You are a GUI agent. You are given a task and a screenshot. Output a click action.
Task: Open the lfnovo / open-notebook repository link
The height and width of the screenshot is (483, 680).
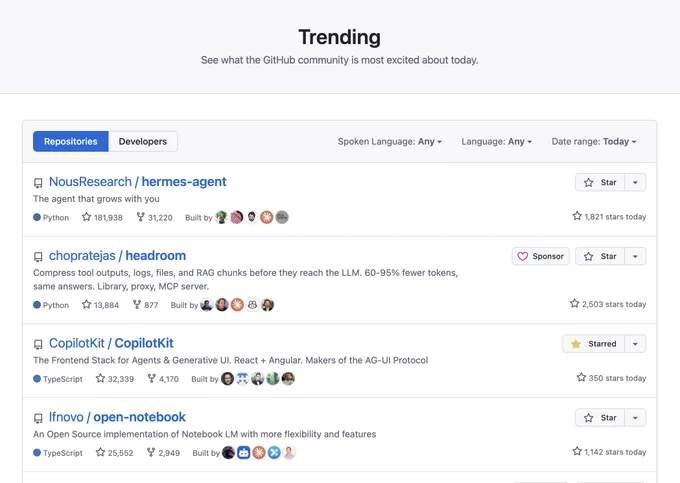click(117, 417)
